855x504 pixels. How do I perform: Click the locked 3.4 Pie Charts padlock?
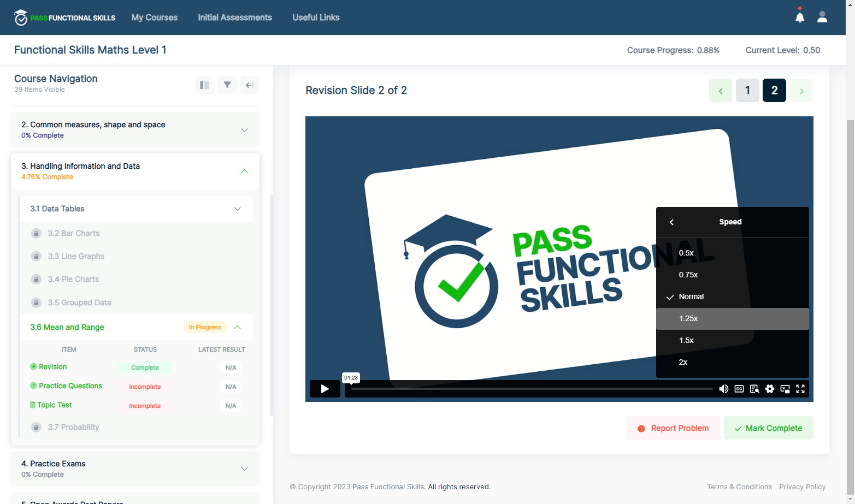36,280
